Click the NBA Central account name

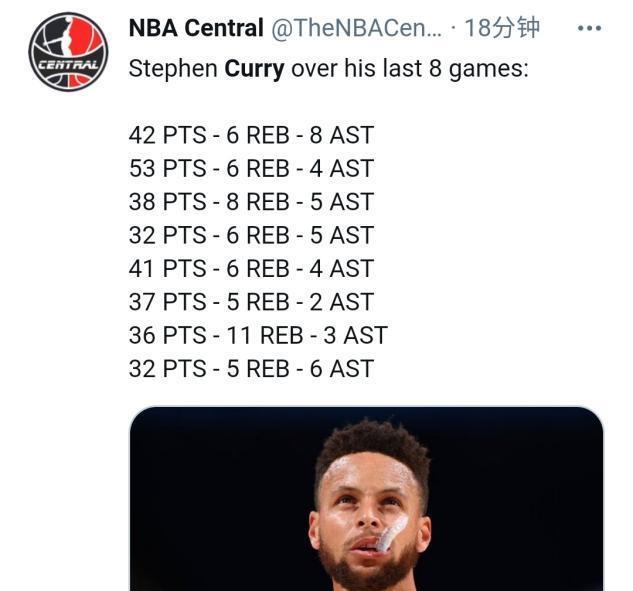[196, 28]
